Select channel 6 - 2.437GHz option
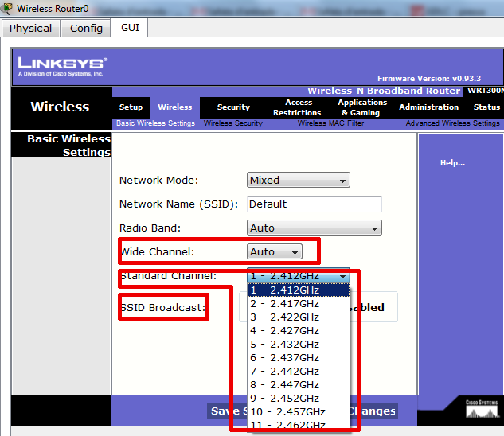The height and width of the screenshot is (436, 504). pos(284,357)
